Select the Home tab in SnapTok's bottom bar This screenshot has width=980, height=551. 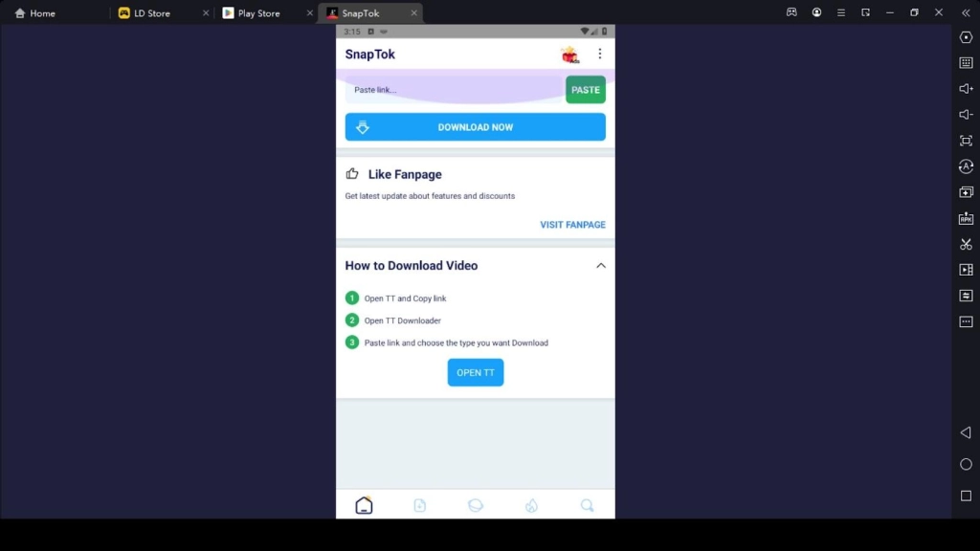coord(364,504)
